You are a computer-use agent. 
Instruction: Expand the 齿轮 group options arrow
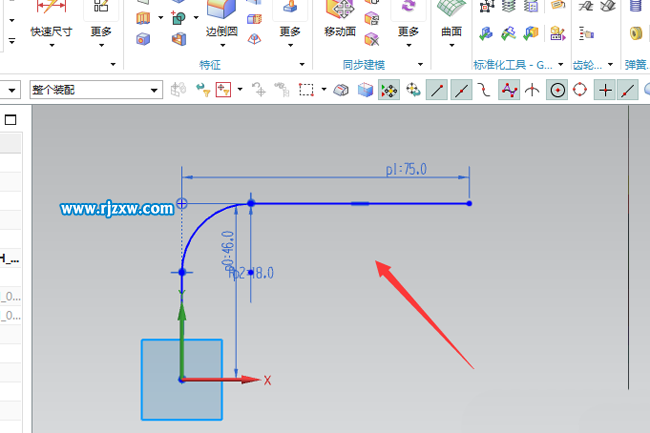610,64
